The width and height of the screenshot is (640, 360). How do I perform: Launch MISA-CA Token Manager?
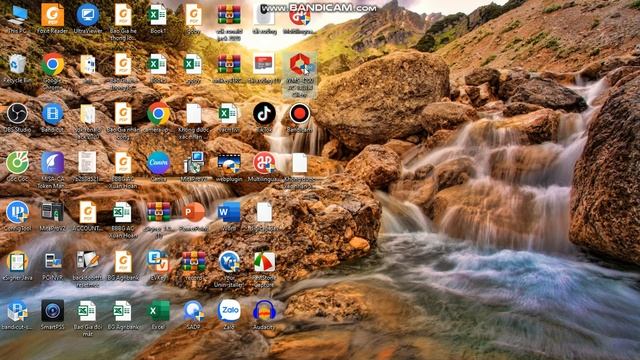[x=52, y=169]
